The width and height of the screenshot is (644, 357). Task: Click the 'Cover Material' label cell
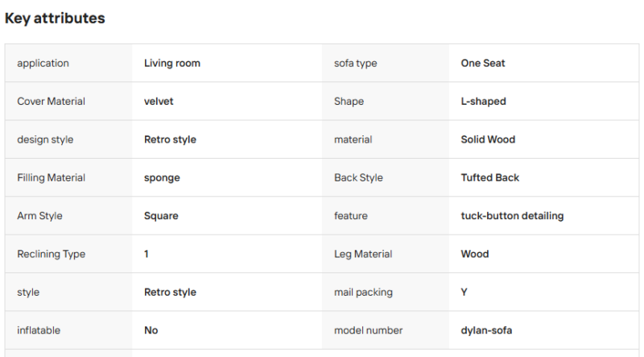click(68, 102)
